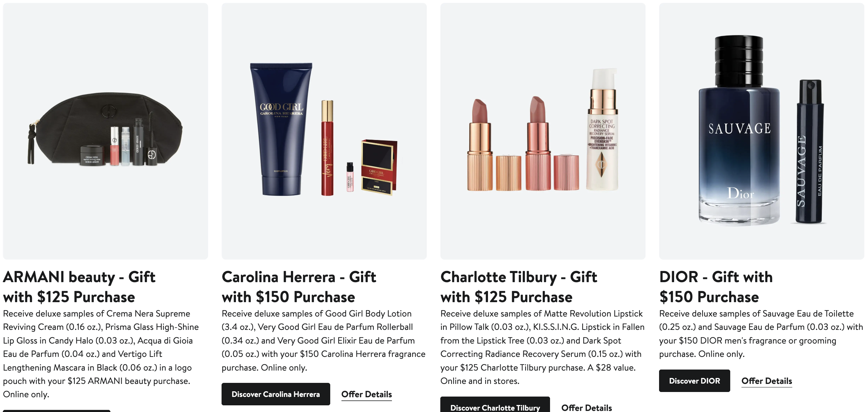Click the Sauvage Eau de Toilette description text
The width and height of the screenshot is (868, 412).
[761, 334]
